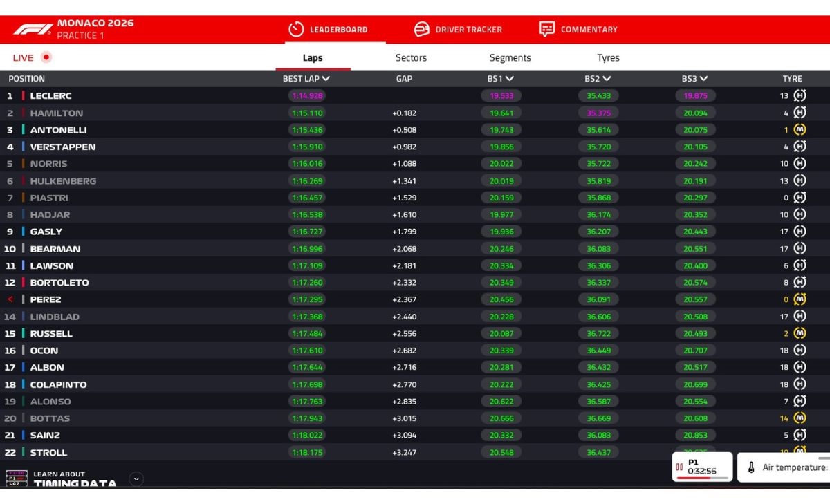Click Lindblad's hard tyre icon

pos(800,316)
